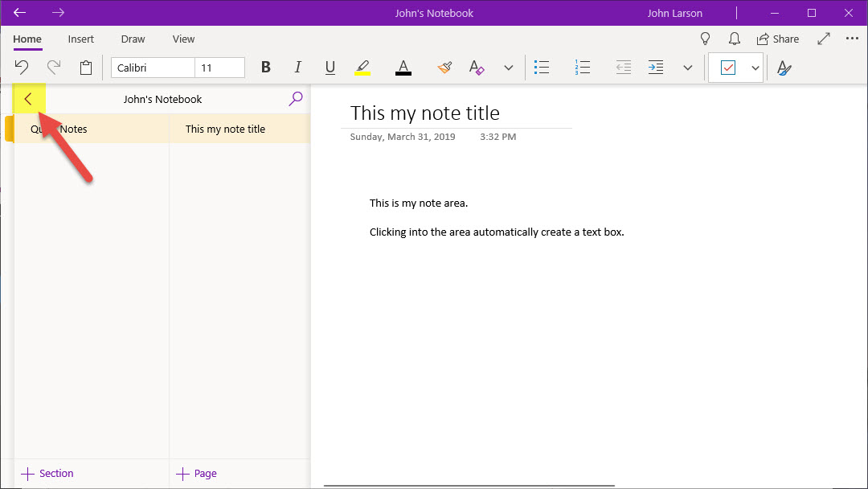Apply the yellow text highlight color
Screen dimensions: 868x489
pos(362,68)
